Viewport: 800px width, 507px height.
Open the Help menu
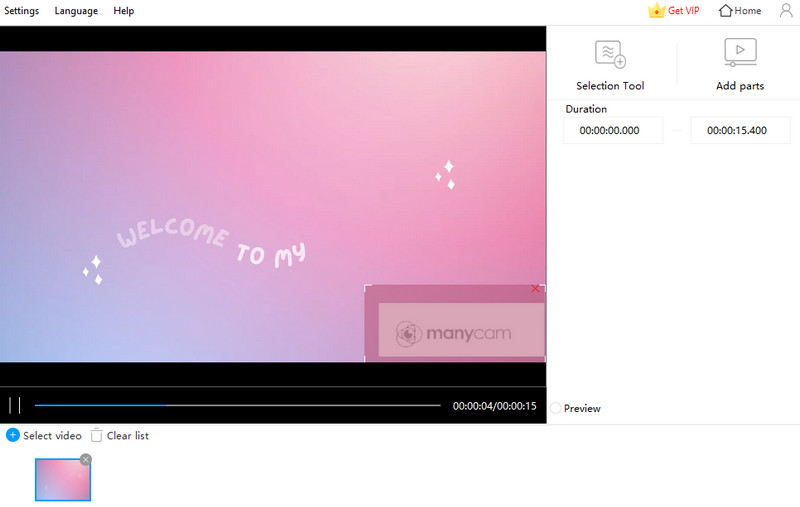(124, 11)
